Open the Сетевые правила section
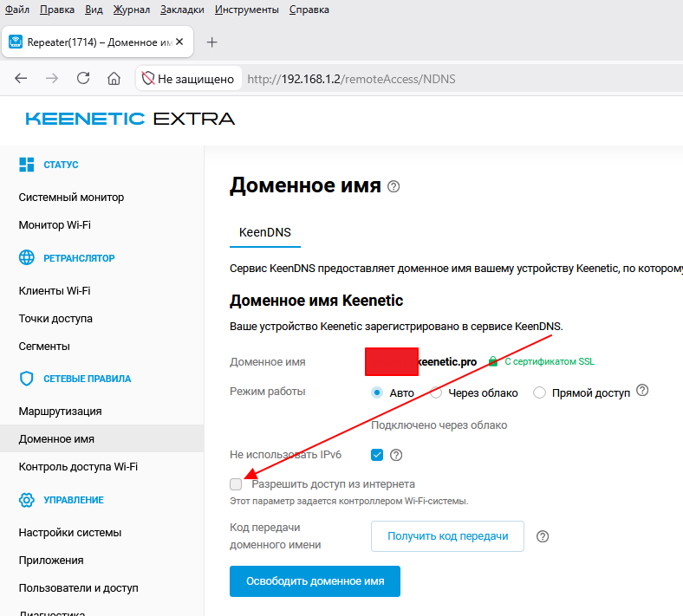Image resolution: width=683 pixels, height=616 pixels. pos(88,379)
